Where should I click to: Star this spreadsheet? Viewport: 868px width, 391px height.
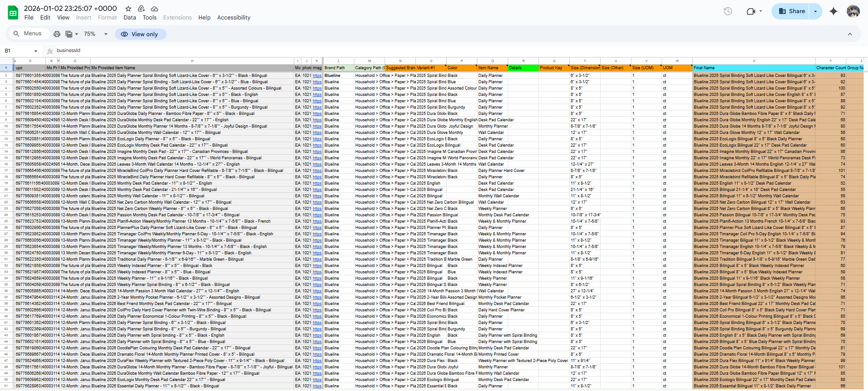(129, 9)
